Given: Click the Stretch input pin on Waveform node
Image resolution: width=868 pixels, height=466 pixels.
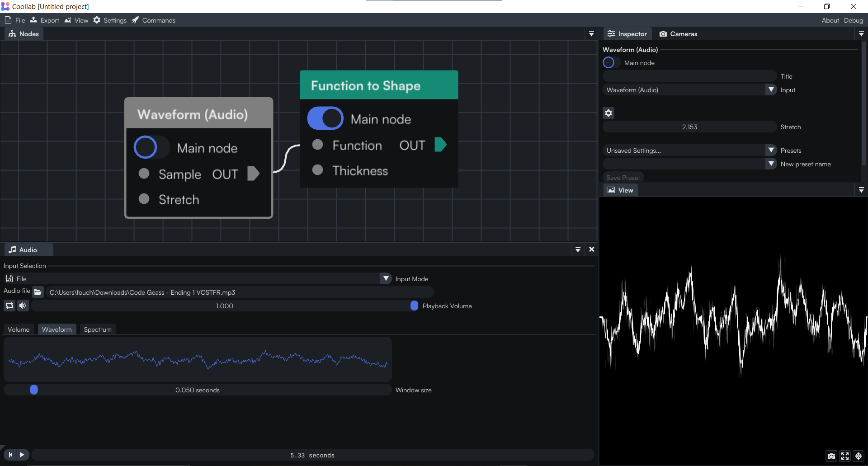Looking at the screenshot, I should pos(144,199).
